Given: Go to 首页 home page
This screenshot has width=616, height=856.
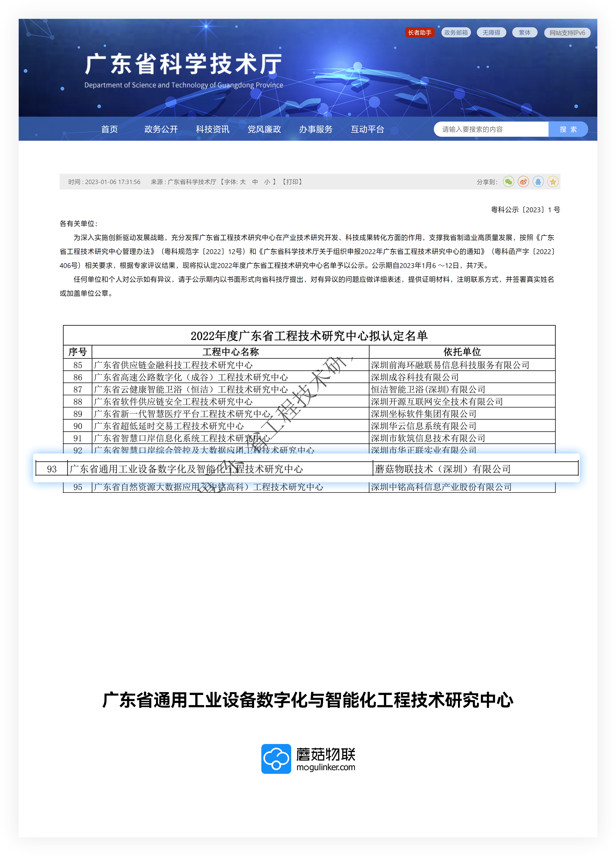Looking at the screenshot, I should click(x=109, y=129).
